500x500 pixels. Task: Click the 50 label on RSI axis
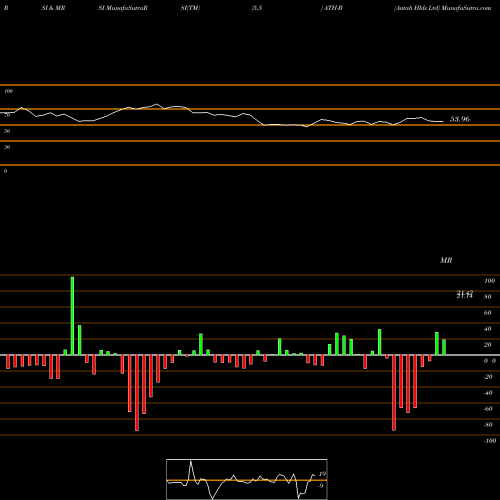click(7, 131)
